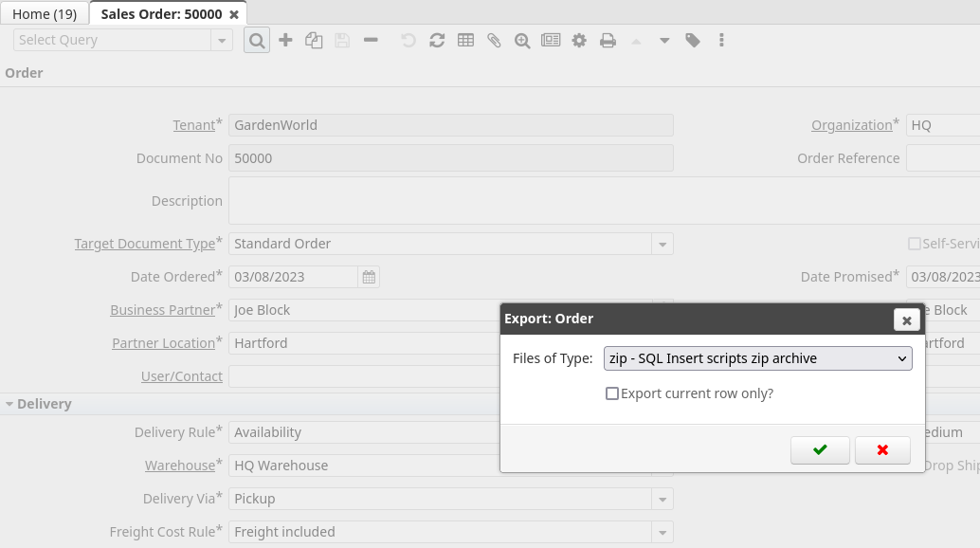
Task: Open the Freight Cost Rule dropdown
Action: [x=662, y=532]
